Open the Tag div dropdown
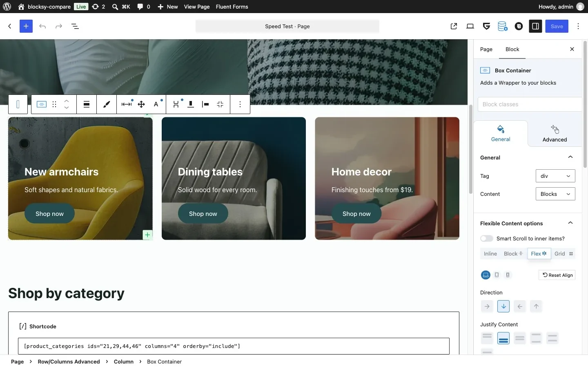The width and height of the screenshot is (588, 368). (x=556, y=176)
